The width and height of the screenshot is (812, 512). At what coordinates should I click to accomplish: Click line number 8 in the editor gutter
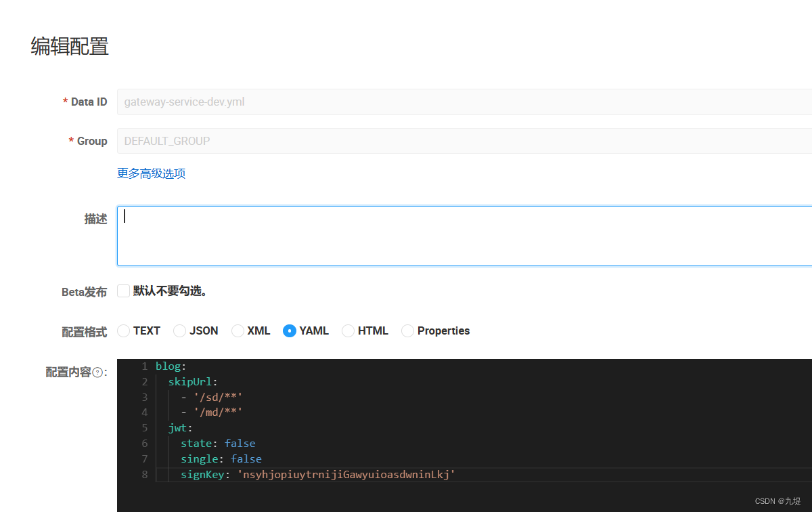pos(145,475)
